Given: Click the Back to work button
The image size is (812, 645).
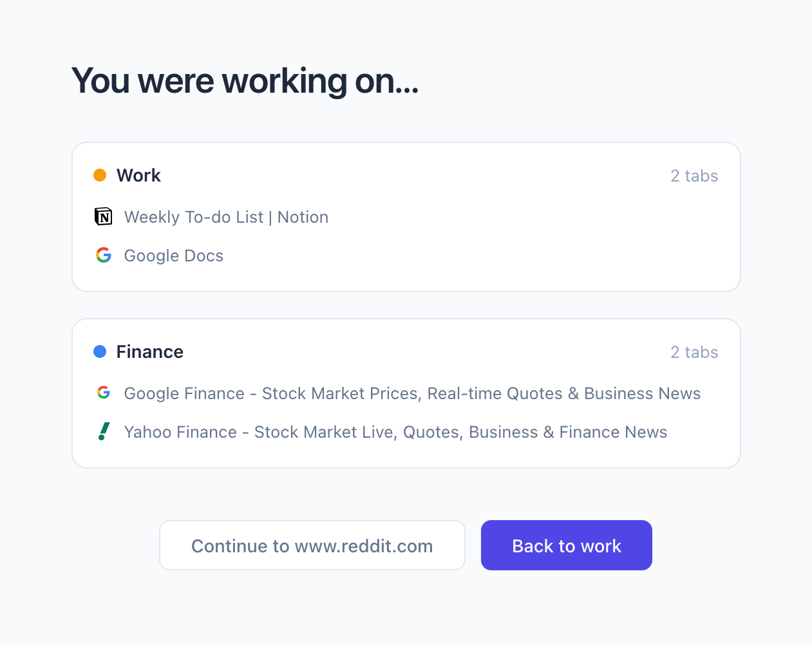Looking at the screenshot, I should (566, 545).
